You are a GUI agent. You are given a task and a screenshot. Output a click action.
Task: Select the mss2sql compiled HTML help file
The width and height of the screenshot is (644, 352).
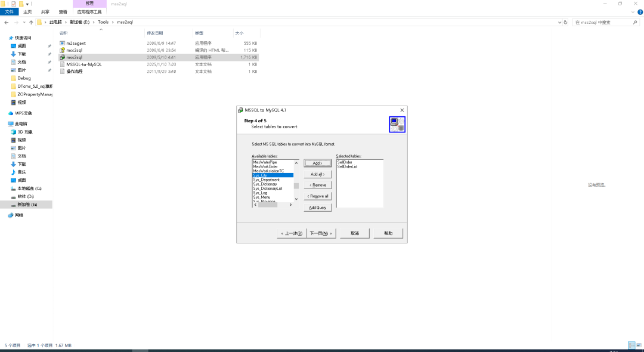[75, 50]
